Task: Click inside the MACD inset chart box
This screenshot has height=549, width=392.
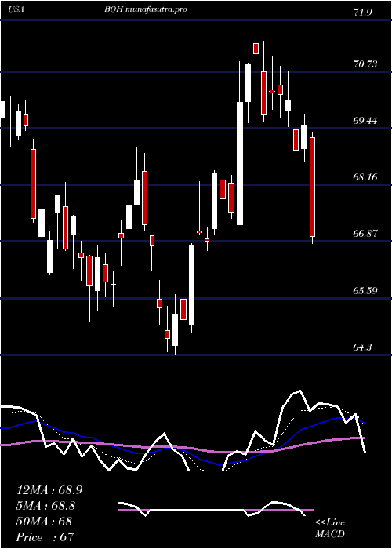Action: coord(216,510)
